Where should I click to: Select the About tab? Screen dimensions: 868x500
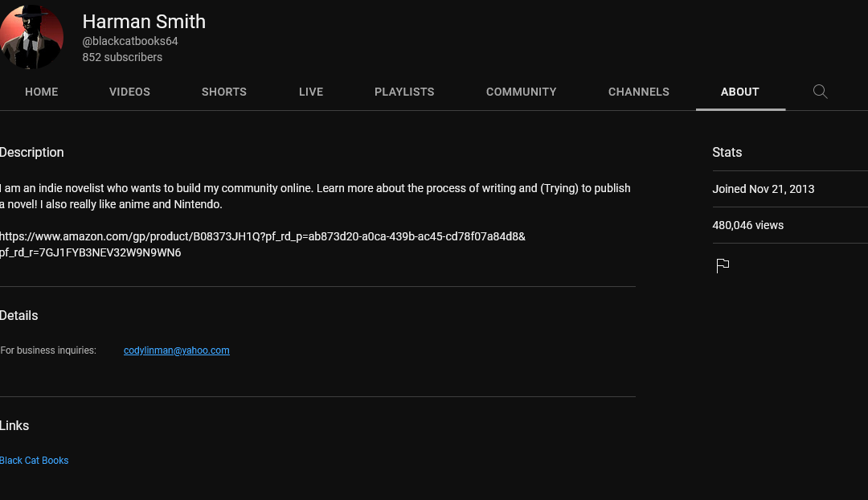point(740,92)
